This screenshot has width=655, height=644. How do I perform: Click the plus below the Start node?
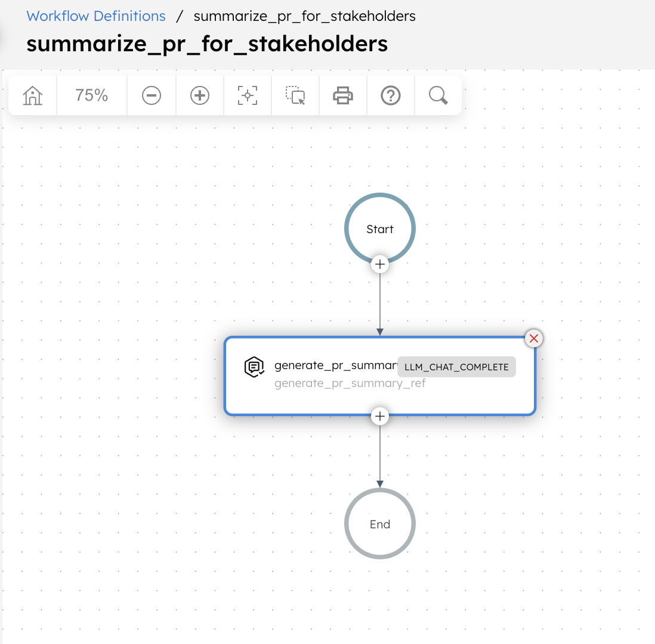(380, 264)
